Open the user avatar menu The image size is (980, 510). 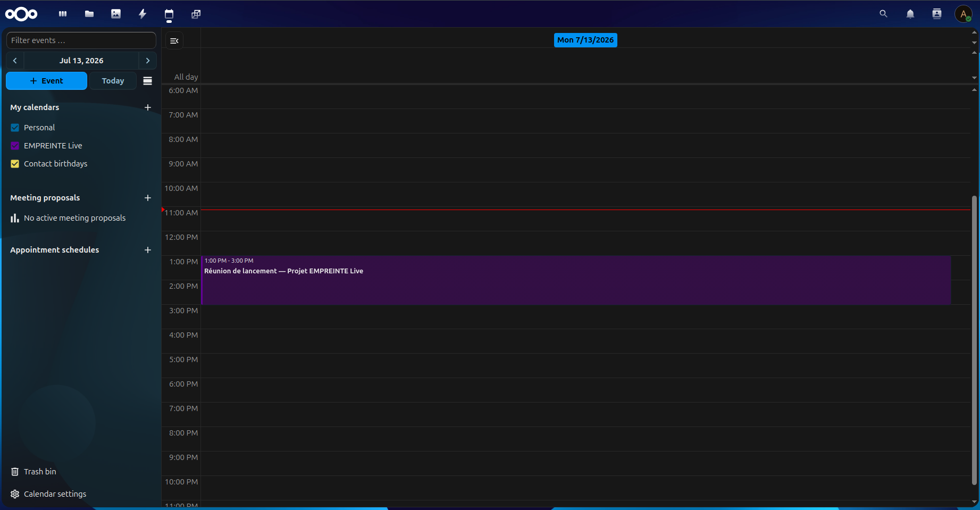tap(964, 14)
